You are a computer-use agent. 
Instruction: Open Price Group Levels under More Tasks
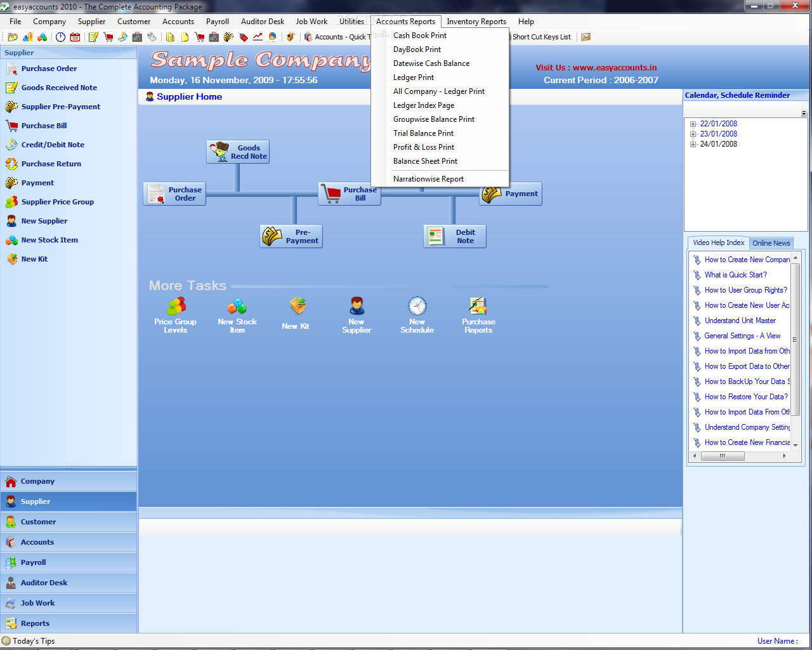[176, 315]
